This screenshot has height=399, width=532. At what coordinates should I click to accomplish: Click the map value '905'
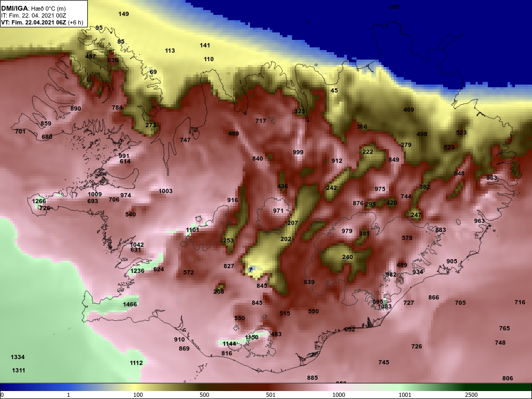click(452, 262)
